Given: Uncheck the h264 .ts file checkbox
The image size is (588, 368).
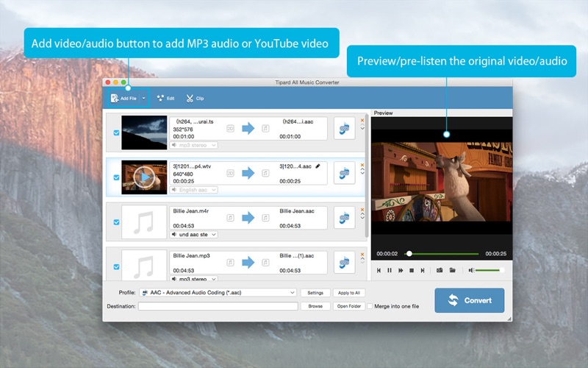Looking at the screenshot, I should [116, 132].
